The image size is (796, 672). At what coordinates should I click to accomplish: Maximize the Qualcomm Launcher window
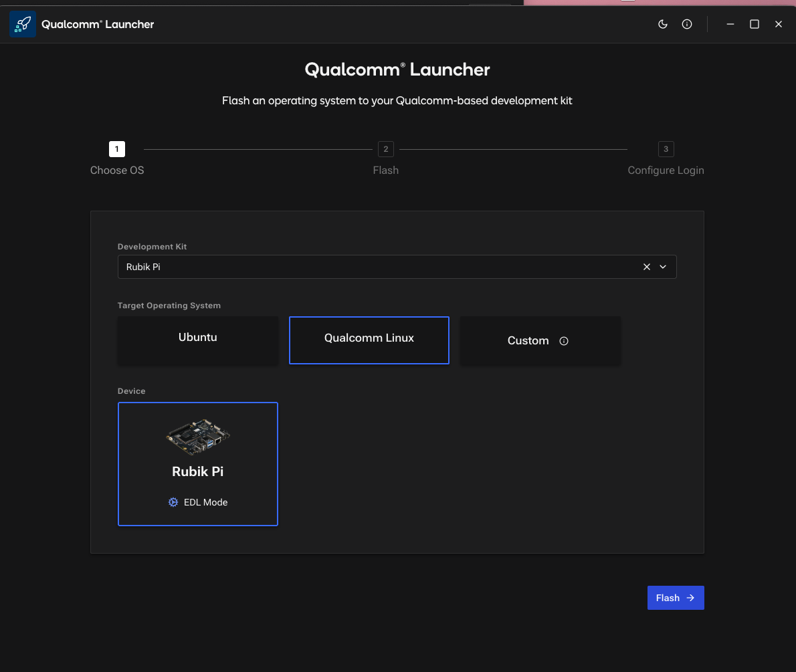(x=755, y=24)
